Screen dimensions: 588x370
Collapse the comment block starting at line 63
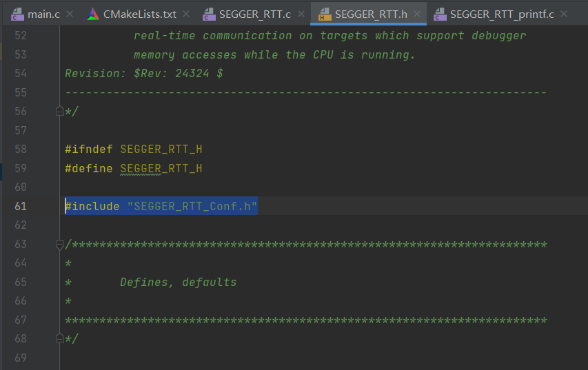coord(60,245)
